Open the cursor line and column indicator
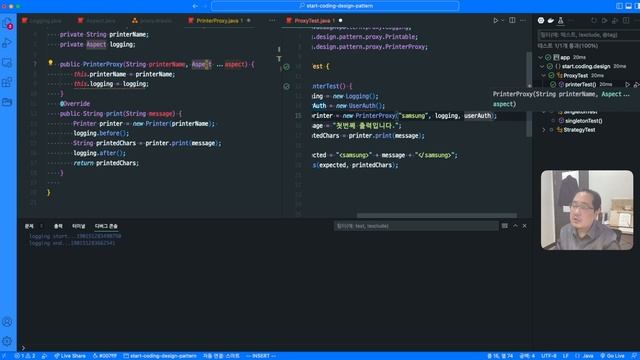This screenshot has width=640, height=360. click(x=500, y=356)
